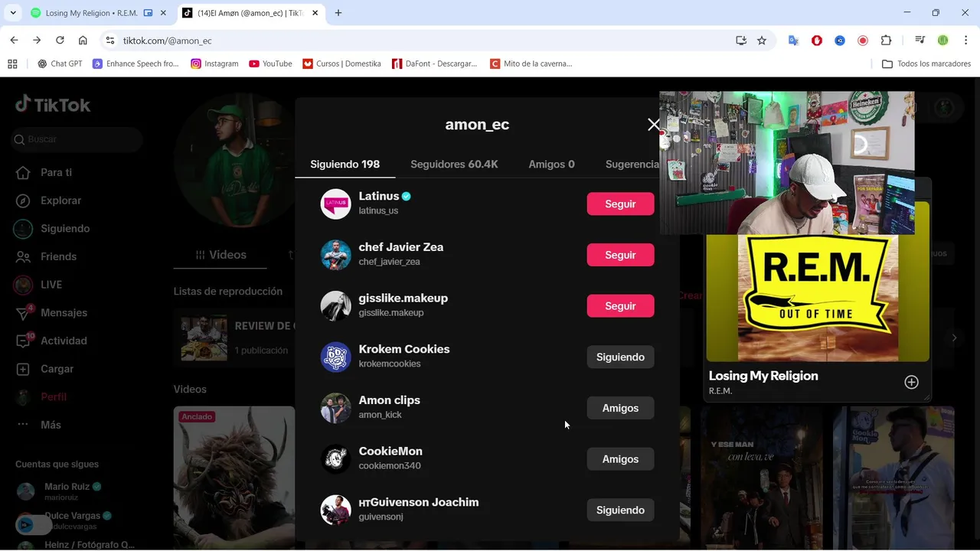This screenshot has height=551, width=980.
Task: Open Videos tab on profile
Action: [220, 255]
